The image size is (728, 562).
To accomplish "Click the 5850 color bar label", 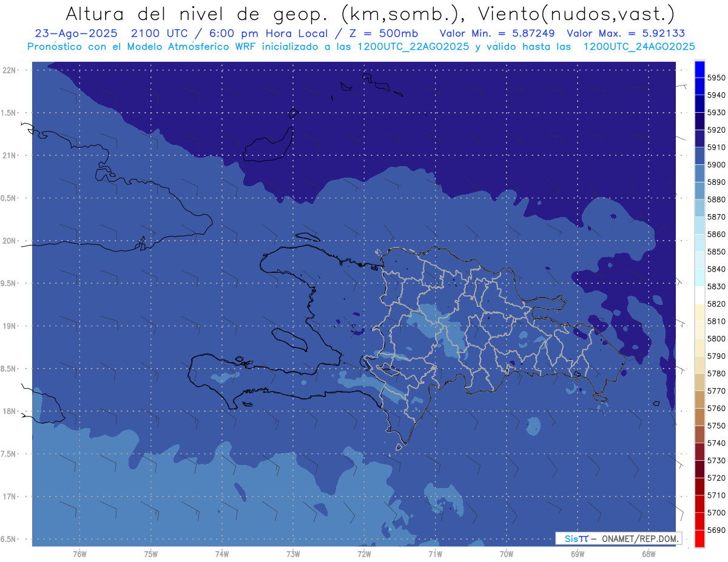I will (x=716, y=252).
